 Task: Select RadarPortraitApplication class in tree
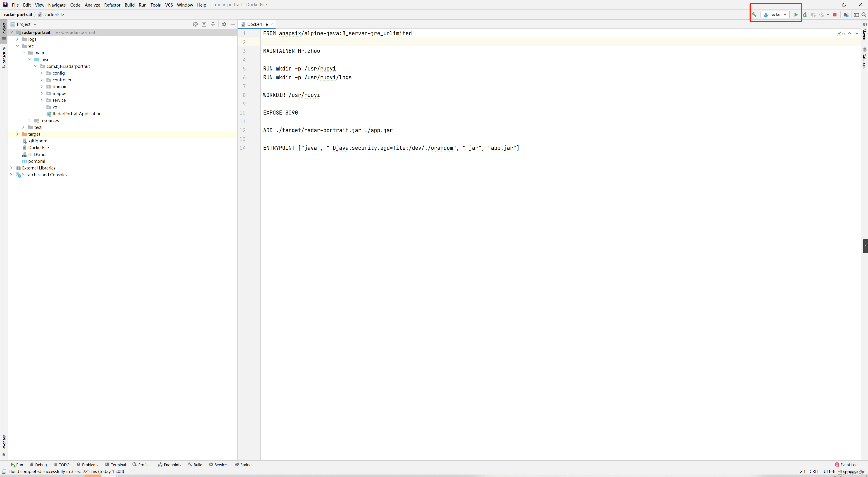point(77,113)
